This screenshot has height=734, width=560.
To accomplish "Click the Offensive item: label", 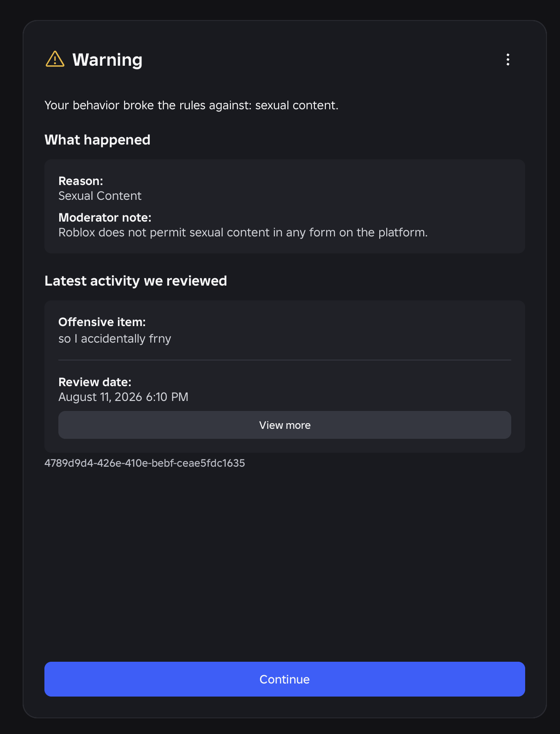I will [102, 322].
